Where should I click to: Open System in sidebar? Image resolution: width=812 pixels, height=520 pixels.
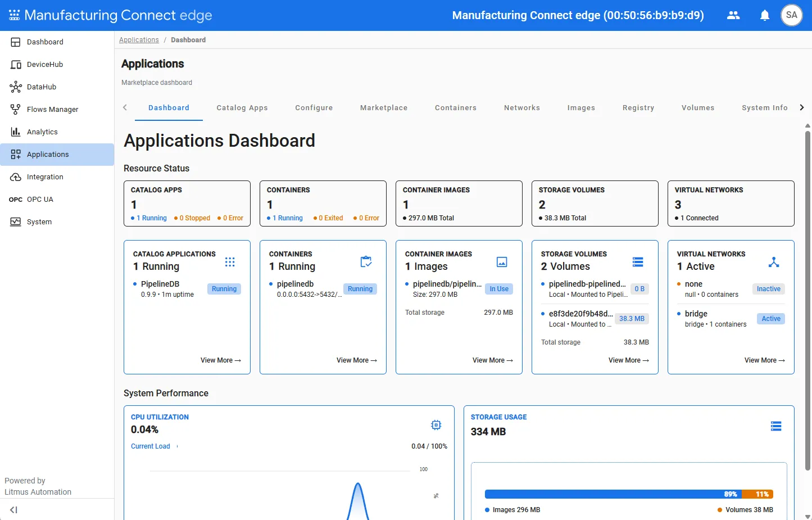coord(57,222)
